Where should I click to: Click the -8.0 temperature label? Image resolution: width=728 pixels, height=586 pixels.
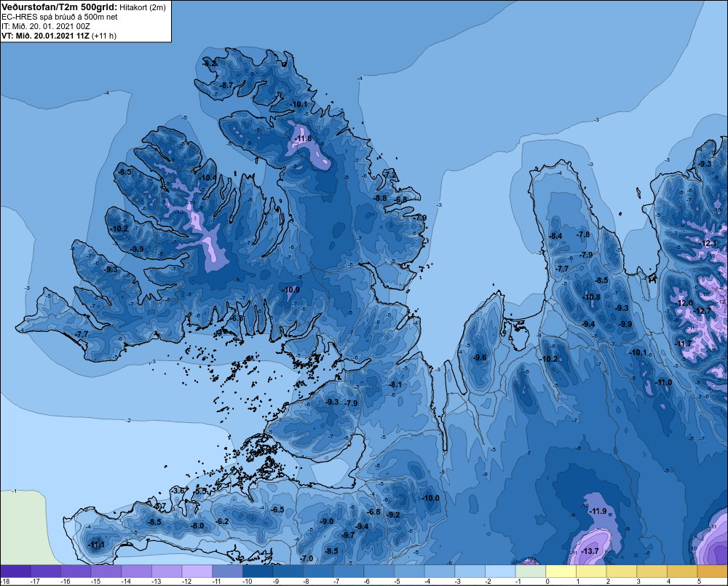click(x=197, y=526)
